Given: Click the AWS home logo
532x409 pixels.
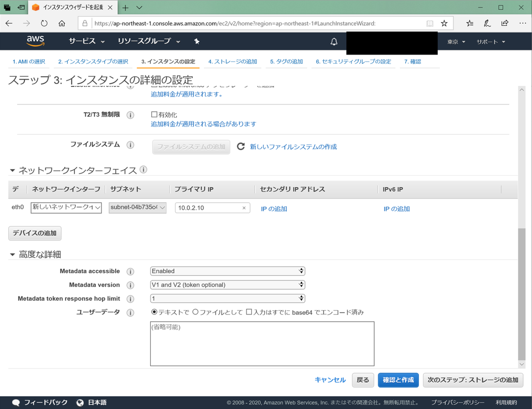Looking at the screenshot, I should pos(35,41).
